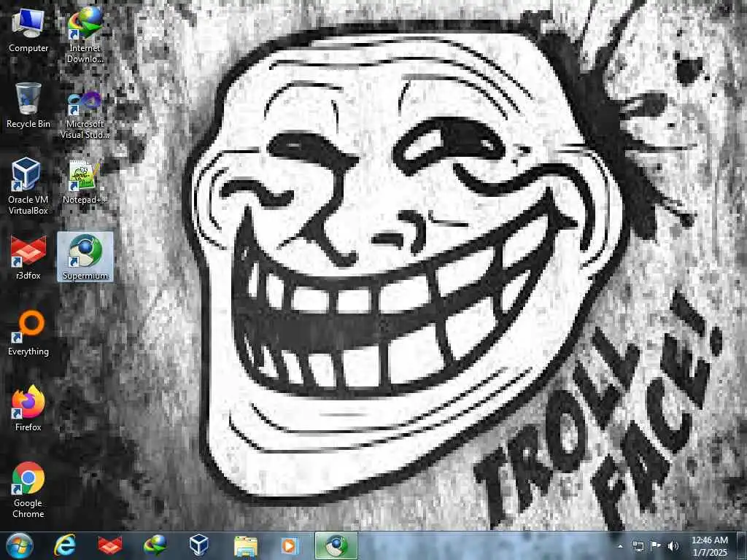Select the Supermium desktop shortcut
747x560 pixels.
pyautogui.click(x=85, y=257)
